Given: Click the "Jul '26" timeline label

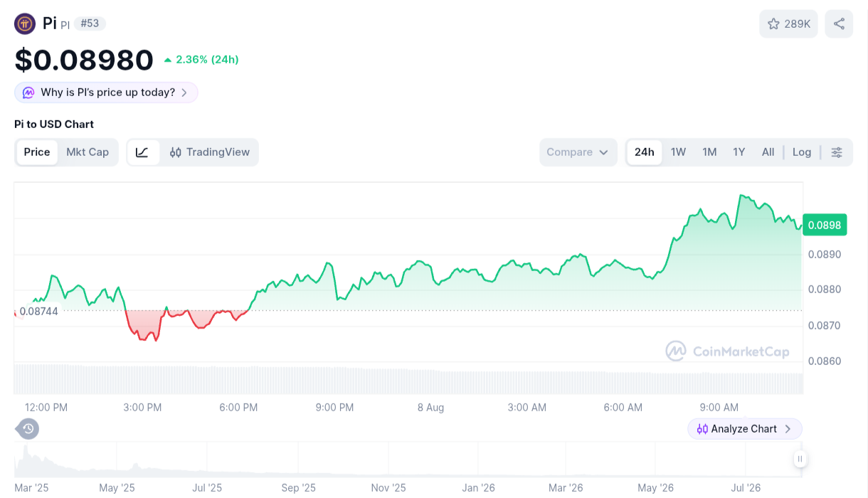Looking at the screenshot, I should [x=746, y=488].
